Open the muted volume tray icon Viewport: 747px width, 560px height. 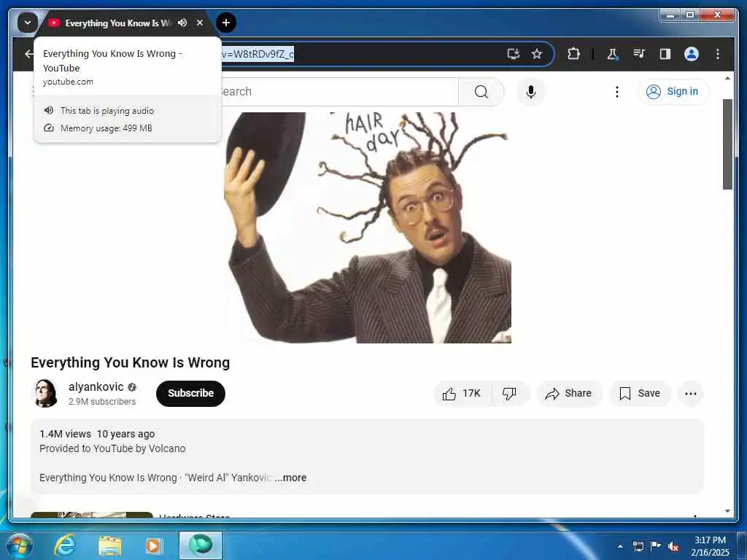pos(673,546)
